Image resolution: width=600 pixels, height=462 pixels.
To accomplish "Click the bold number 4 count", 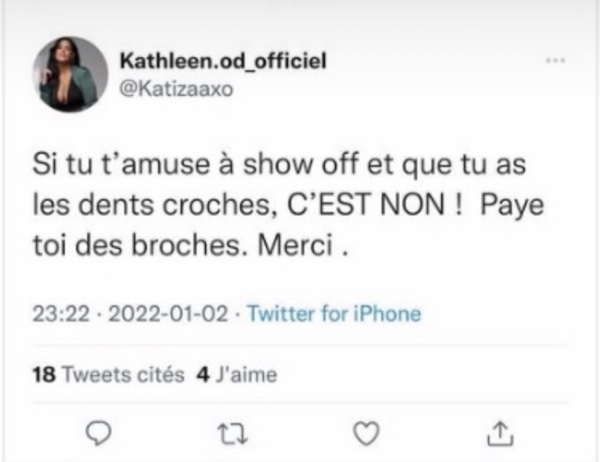I will pyautogui.click(x=203, y=374).
